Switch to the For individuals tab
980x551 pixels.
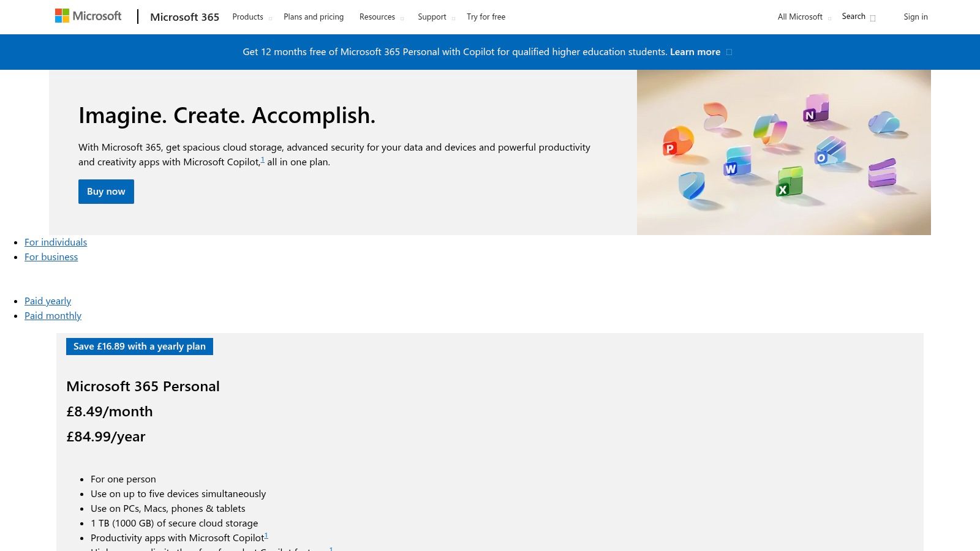55,242
